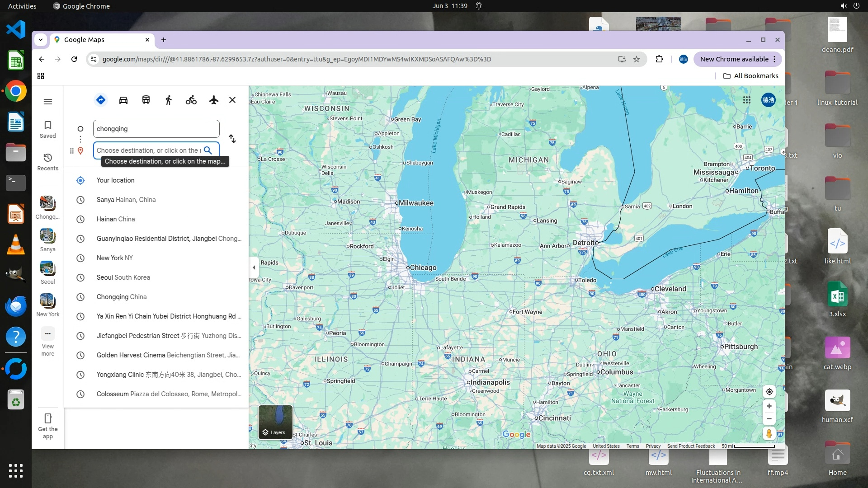Zoom in on the map
Screen dimensions: 868x488
769,406
